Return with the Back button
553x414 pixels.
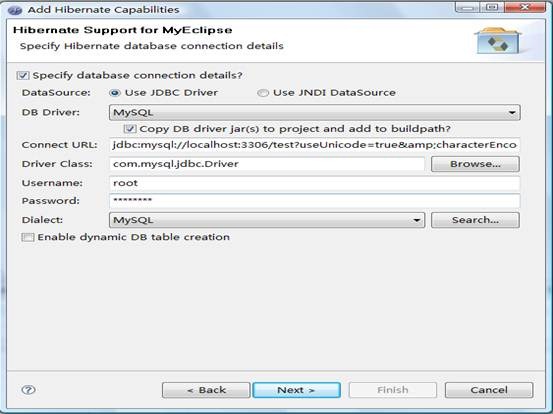206,390
